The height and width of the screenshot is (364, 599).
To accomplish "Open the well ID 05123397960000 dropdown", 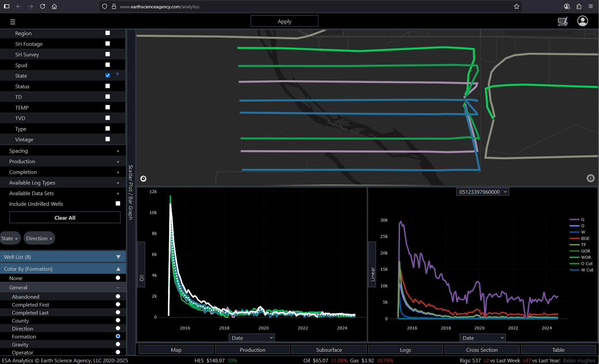I will pos(482,192).
